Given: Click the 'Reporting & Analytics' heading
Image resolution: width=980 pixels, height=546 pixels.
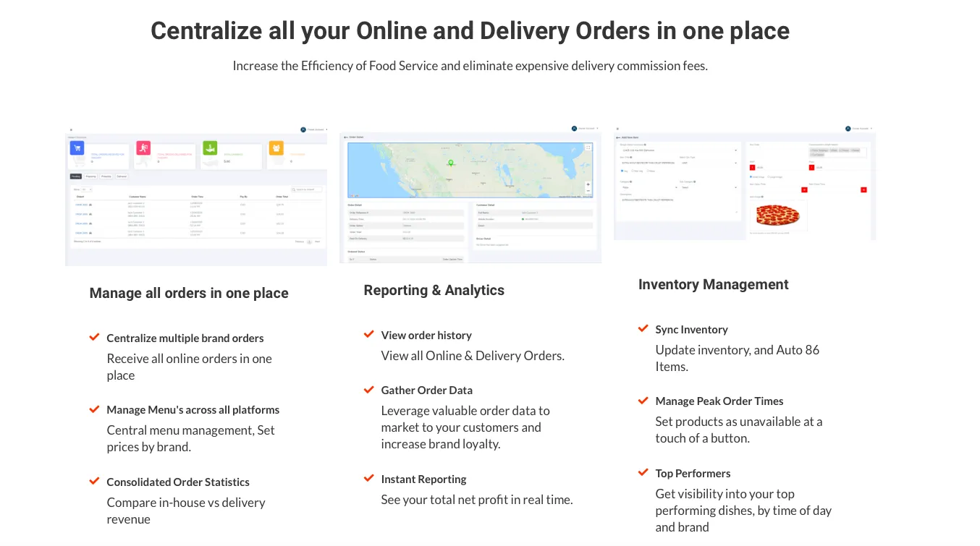Looking at the screenshot, I should [434, 290].
